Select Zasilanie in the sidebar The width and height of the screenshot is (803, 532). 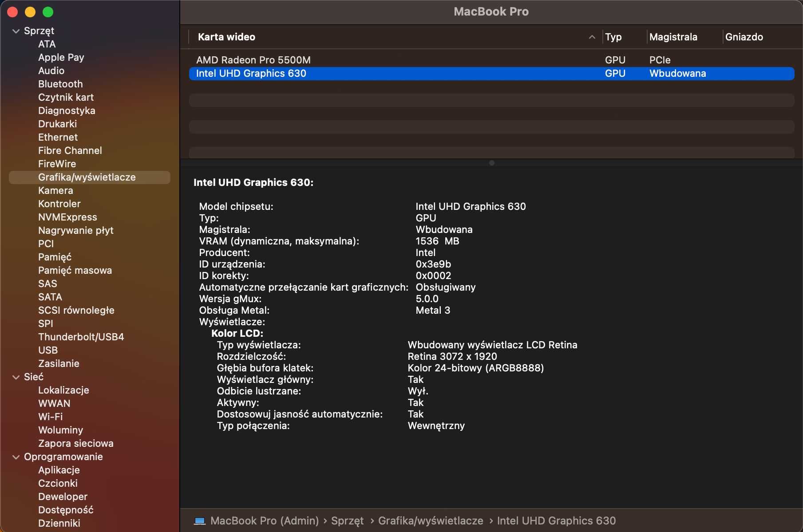(x=59, y=364)
